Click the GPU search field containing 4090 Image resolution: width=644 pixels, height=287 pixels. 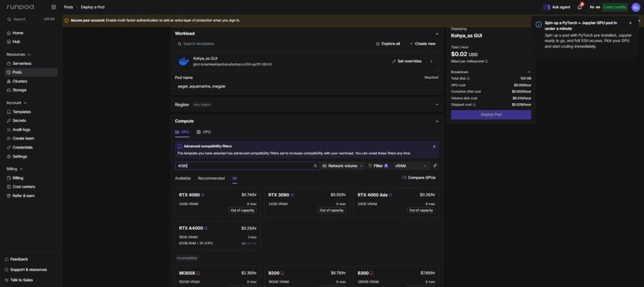(247, 166)
